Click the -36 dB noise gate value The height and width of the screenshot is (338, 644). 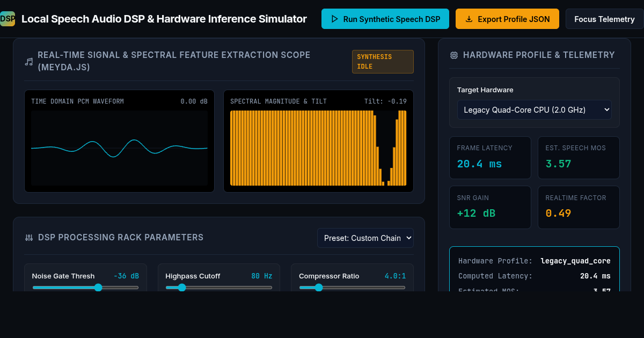(126, 276)
